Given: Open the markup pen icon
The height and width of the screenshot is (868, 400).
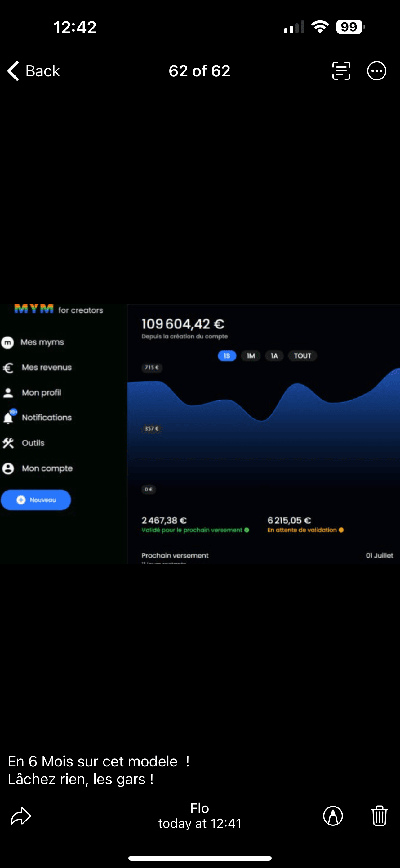Looking at the screenshot, I should click(x=333, y=816).
